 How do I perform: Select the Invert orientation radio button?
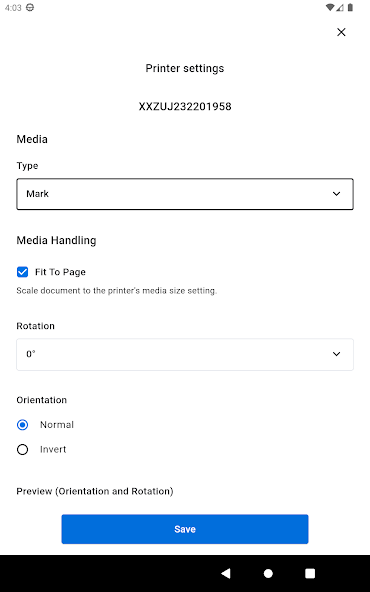[22, 450]
